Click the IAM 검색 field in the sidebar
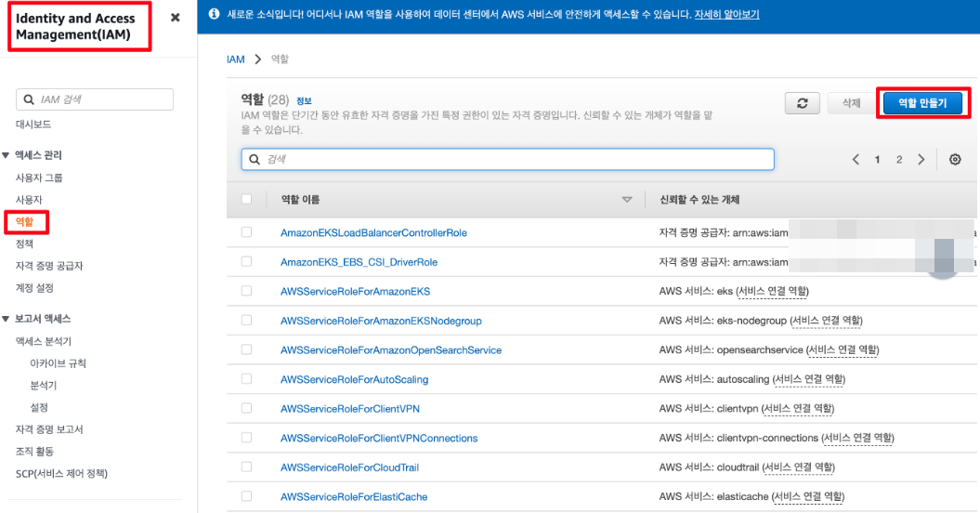This screenshot has width=980, height=513. pos(95,99)
